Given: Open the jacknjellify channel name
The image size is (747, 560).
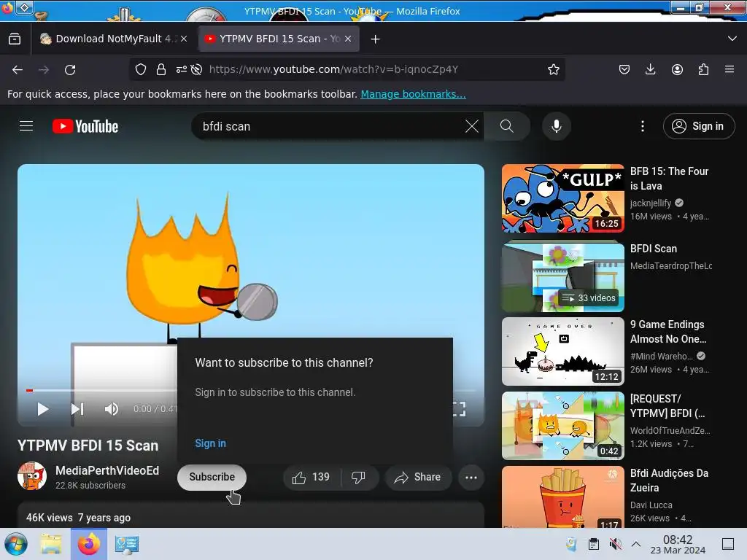Looking at the screenshot, I should click(650, 203).
